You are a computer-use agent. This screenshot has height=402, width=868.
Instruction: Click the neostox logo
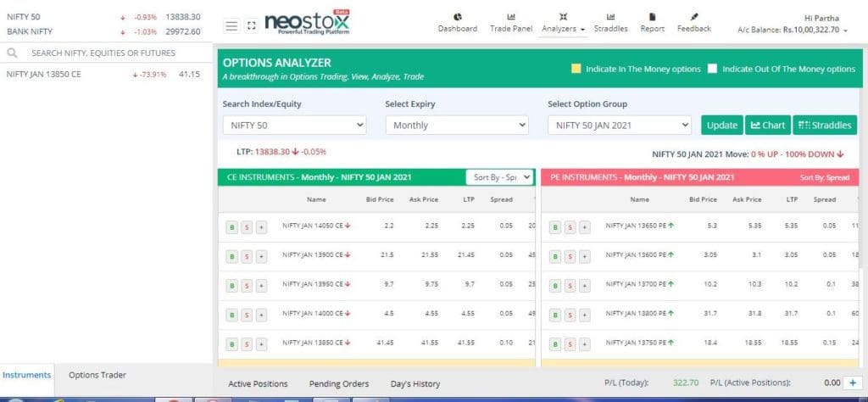point(307,23)
